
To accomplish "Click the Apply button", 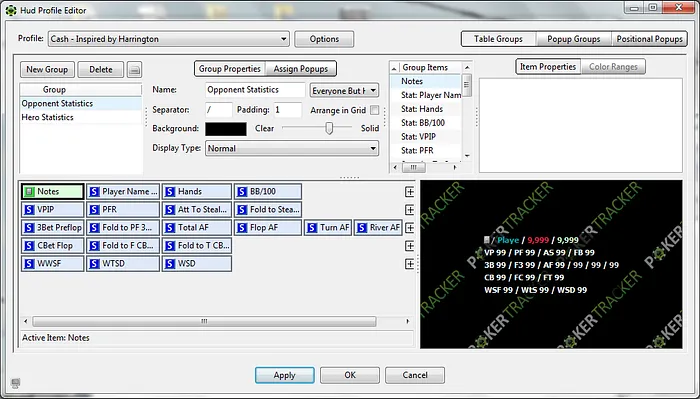I will pyautogui.click(x=284, y=375).
